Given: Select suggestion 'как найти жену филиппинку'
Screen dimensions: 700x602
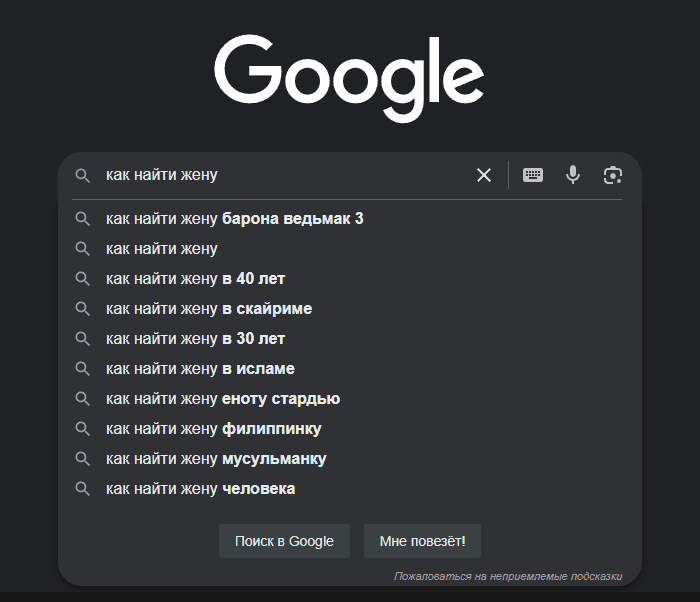Looking at the screenshot, I should tap(350, 429).
